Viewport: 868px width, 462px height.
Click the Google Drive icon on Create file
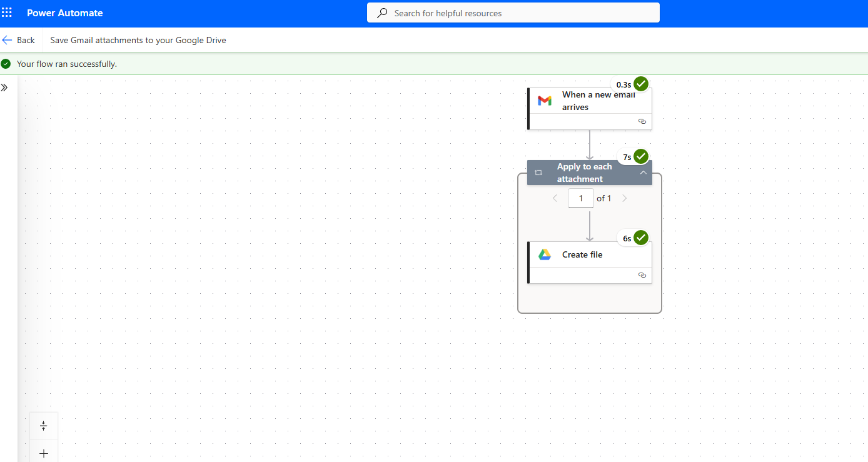545,254
